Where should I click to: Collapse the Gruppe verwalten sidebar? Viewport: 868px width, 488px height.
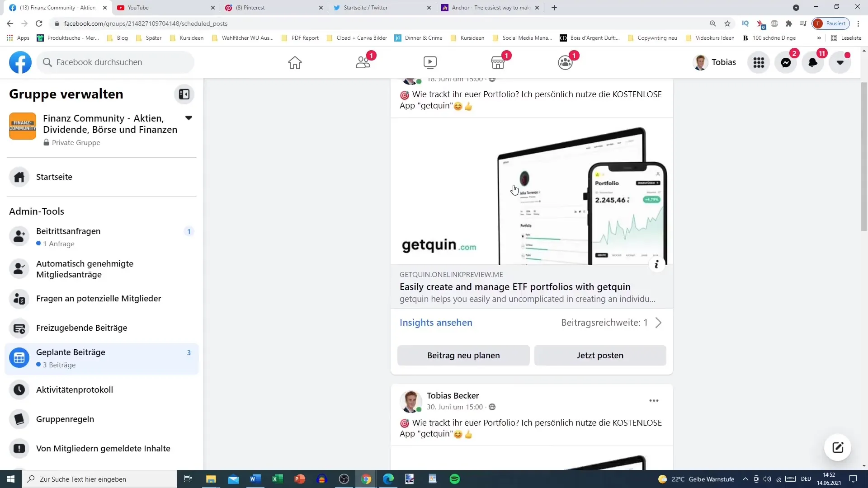coord(184,94)
